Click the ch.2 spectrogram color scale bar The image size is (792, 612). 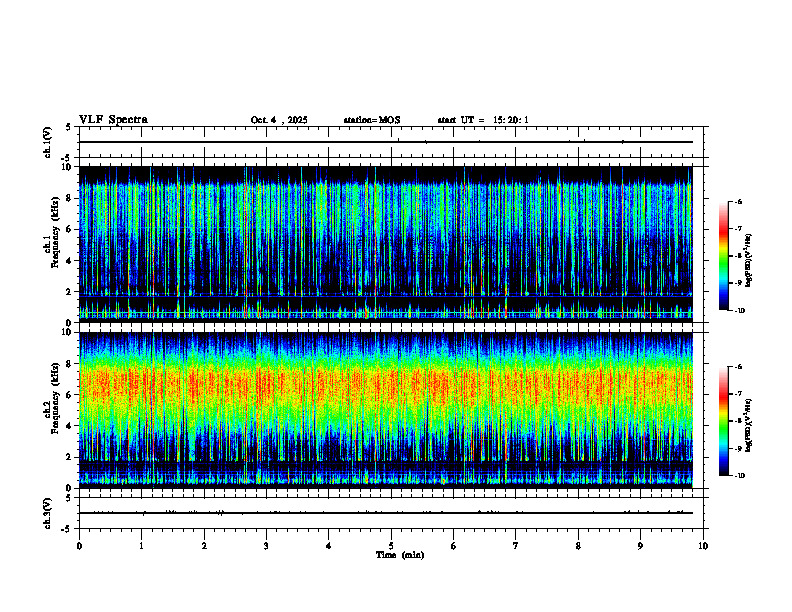[x=723, y=421]
